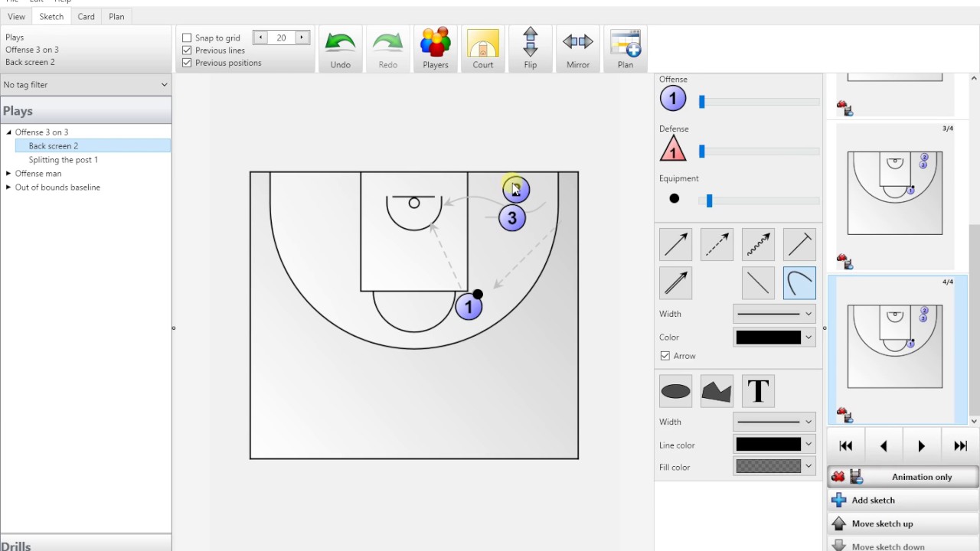This screenshot has width=980, height=551.
Task: Choose the wavy dribble arrow tool
Action: click(758, 244)
